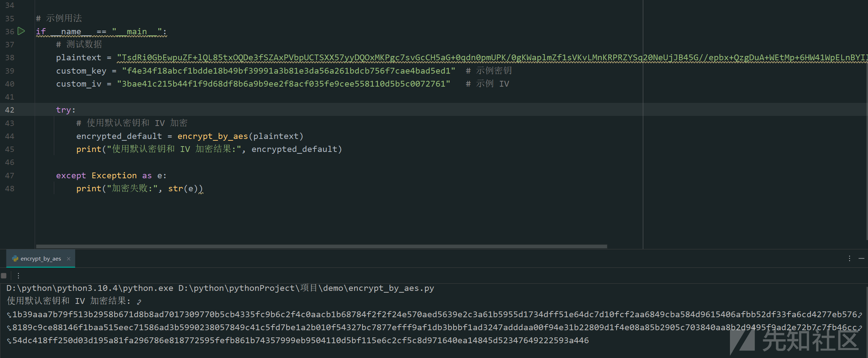868x358 pixels.
Task: Click line number 42 in the gutter
Action: coord(10,110)
